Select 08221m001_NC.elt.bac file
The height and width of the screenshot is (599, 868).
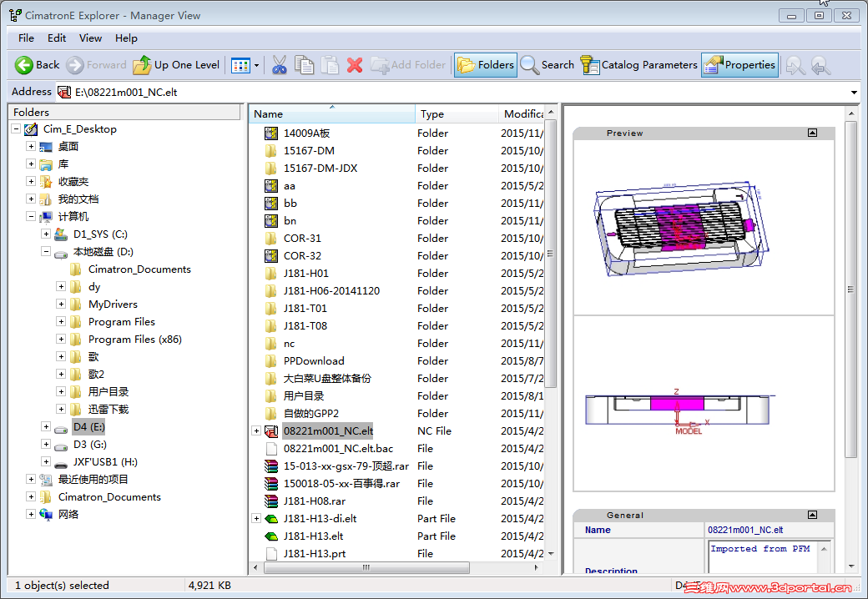click(x=338, y=449)
